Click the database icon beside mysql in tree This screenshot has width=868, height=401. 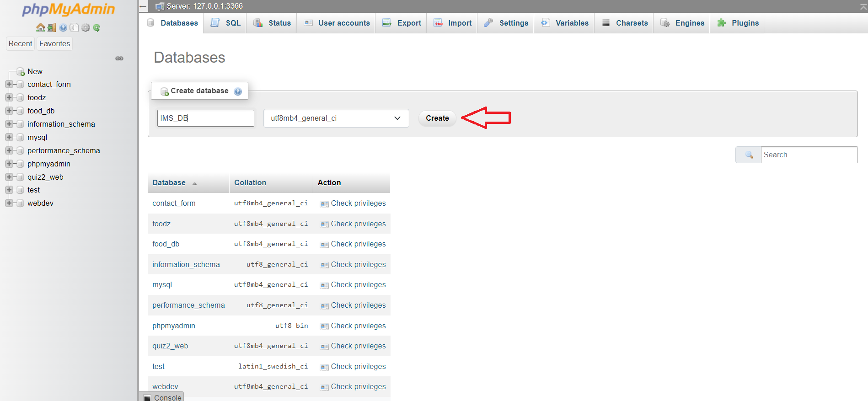coord(20,137)
